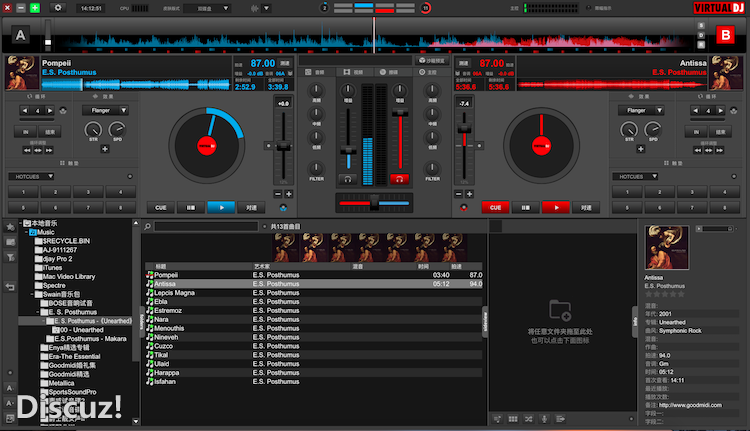Image resolution: width=750 pixels, height=431 pixels.
Task: Toggle right deck headphone cue button
Action: 401,178
